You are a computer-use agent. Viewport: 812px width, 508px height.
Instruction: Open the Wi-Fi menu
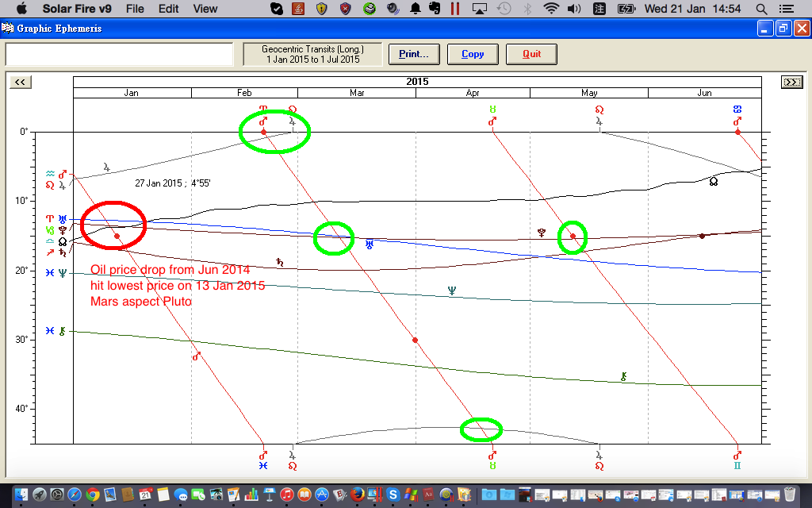click(551, 8)
